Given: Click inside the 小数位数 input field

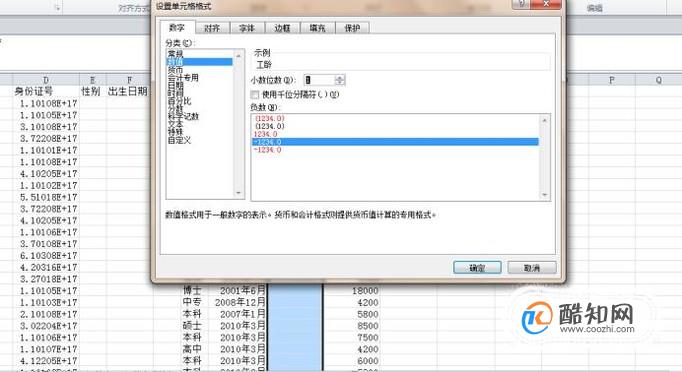Looking at the screenshot, I should [319, 80].
